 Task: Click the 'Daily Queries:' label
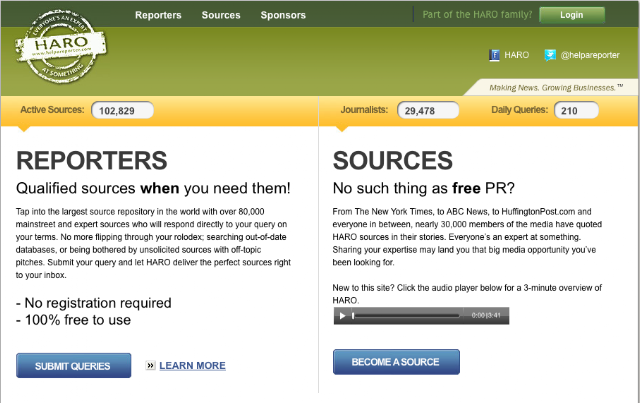(x=520, y=110)
